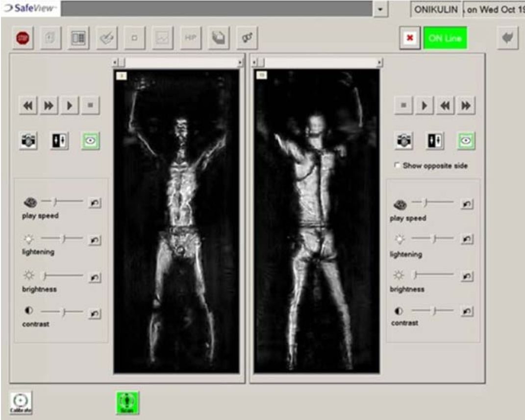This screenshot has width=525, height=420.
Task: Click the right play speed turtle icon
Action: click(400, 204)
